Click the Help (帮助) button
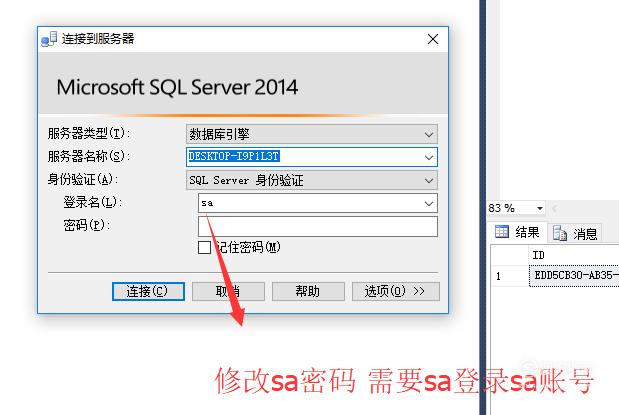The width and height of the screenshot is (619, 415). click(x=308, y=291)
